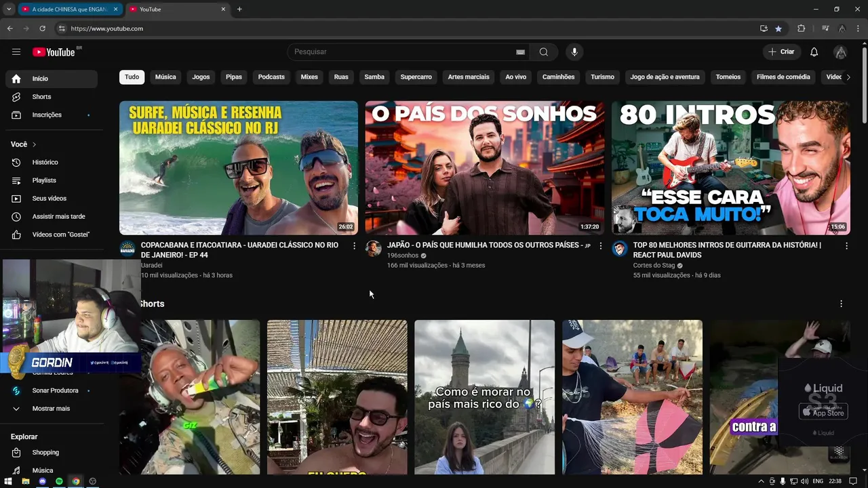The image size is (868, 488).
Task: Open the YouTube hamburger guide menu
Action: pos(16,52)
